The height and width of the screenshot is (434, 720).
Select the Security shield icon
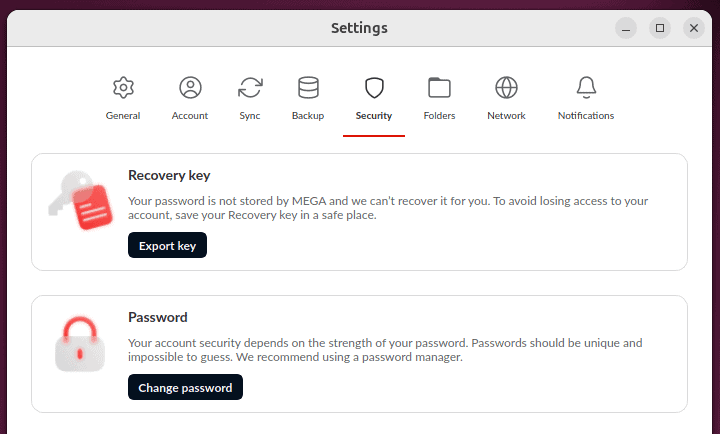point(374,87)
